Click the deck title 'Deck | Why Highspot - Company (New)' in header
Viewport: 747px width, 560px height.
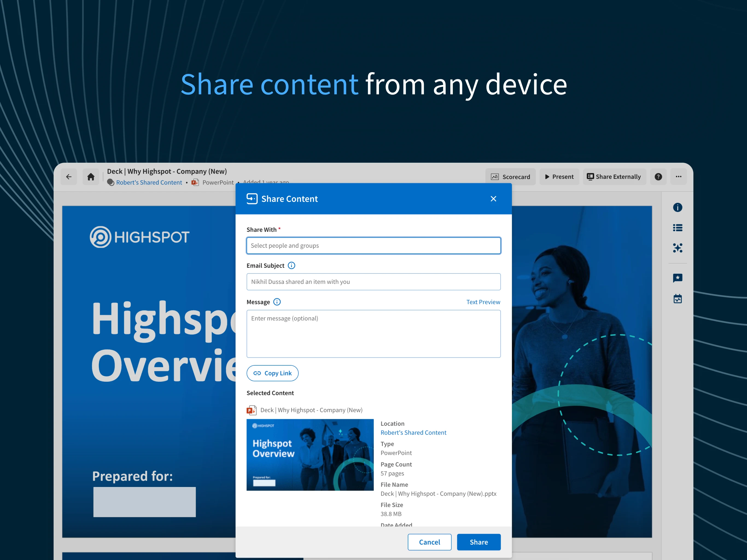click(x=167, y=171)
